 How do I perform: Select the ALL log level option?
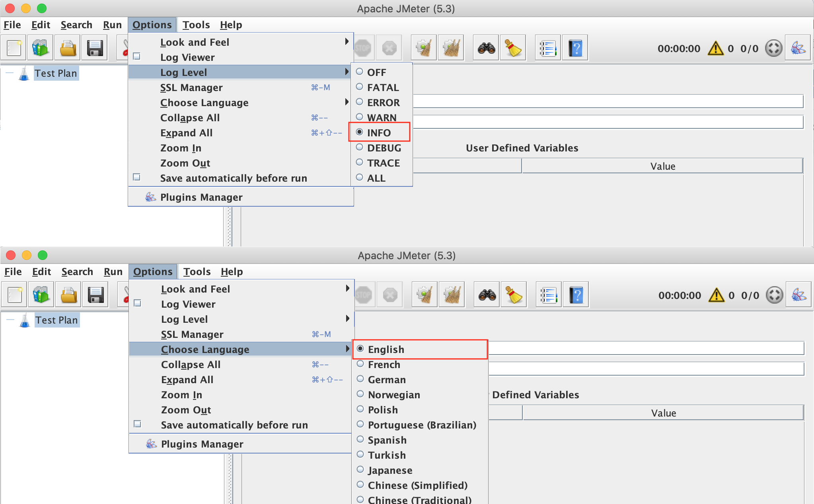pyautogui.click(x=381, y=178)
